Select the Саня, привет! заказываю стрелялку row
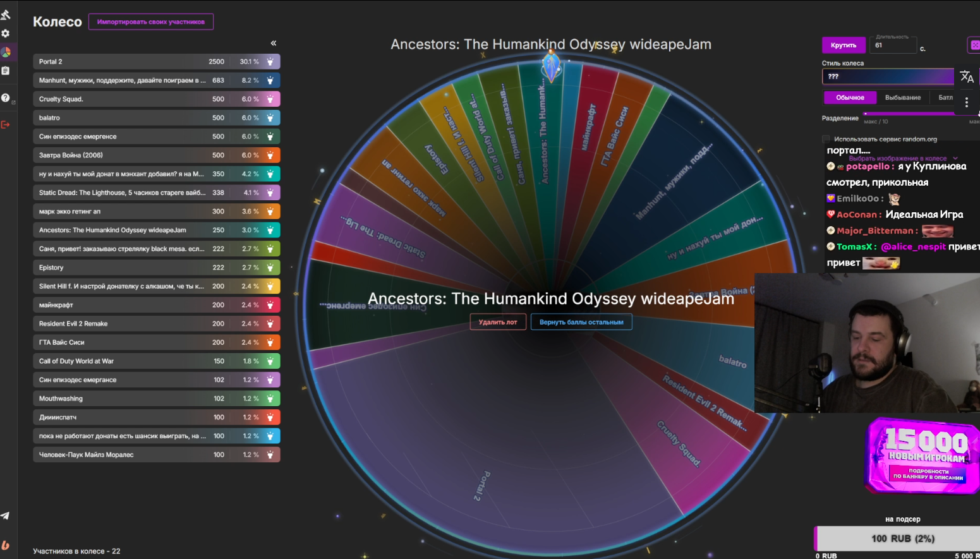The image size is (980, 559). 157,249
